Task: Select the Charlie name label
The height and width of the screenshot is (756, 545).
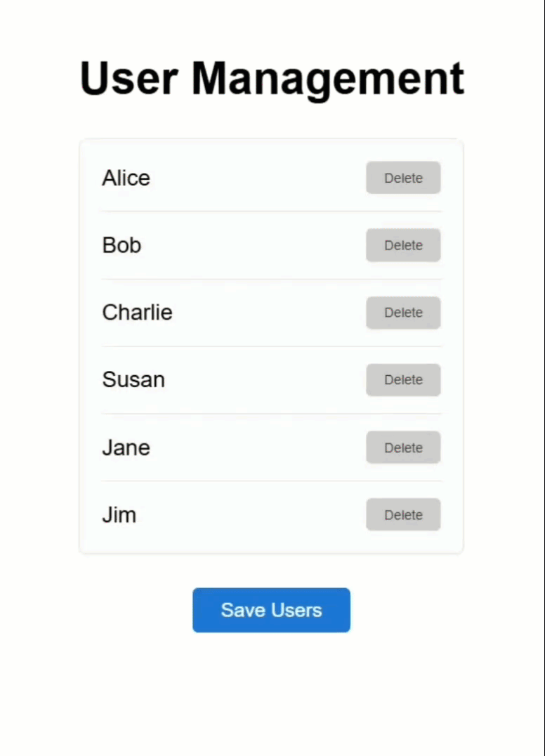Action: 138,313
